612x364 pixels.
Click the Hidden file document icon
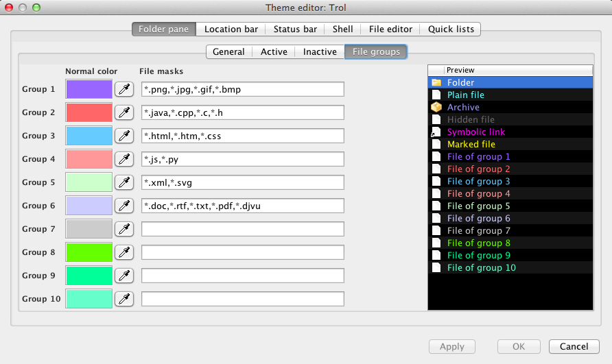pos(436,119)
